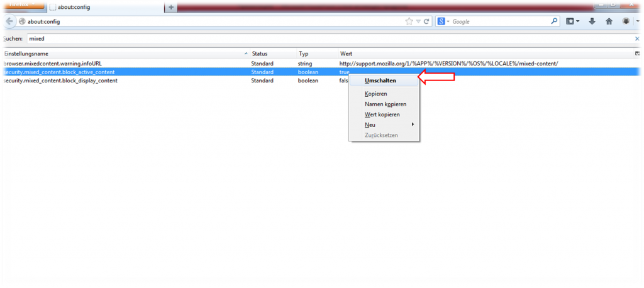This screenshot has width=644, height=288.
Task: Open the Downloads arrow icon
Action: pyautogui.click(x=592, y=21)
